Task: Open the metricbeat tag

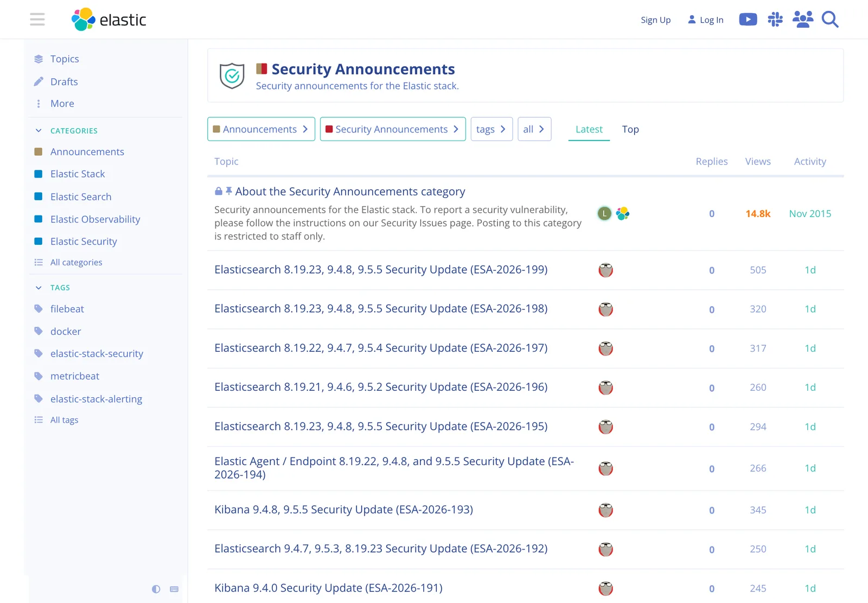Action: (x=75, y=376)
